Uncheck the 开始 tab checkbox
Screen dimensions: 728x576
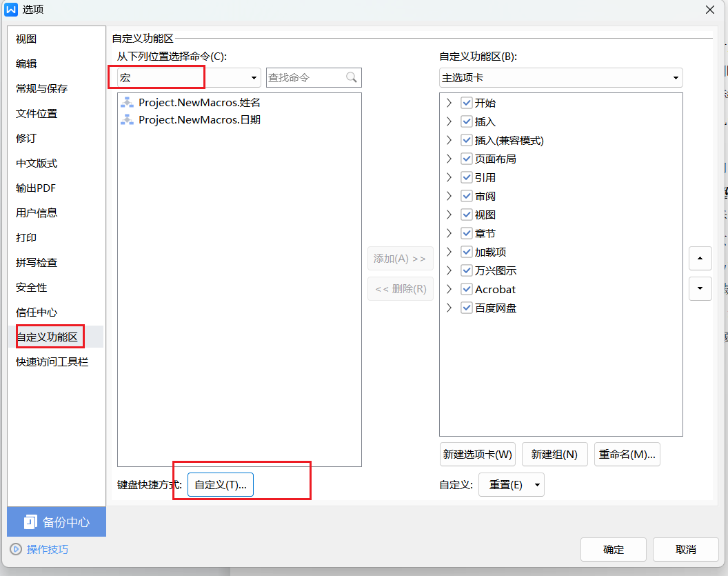tap(466, 103)
